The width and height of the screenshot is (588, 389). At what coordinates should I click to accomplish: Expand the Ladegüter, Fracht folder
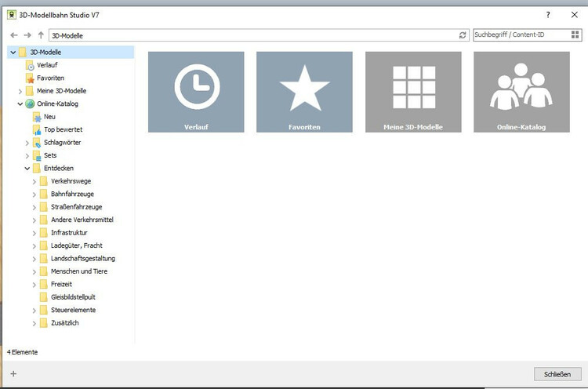[x=34, y=246]
